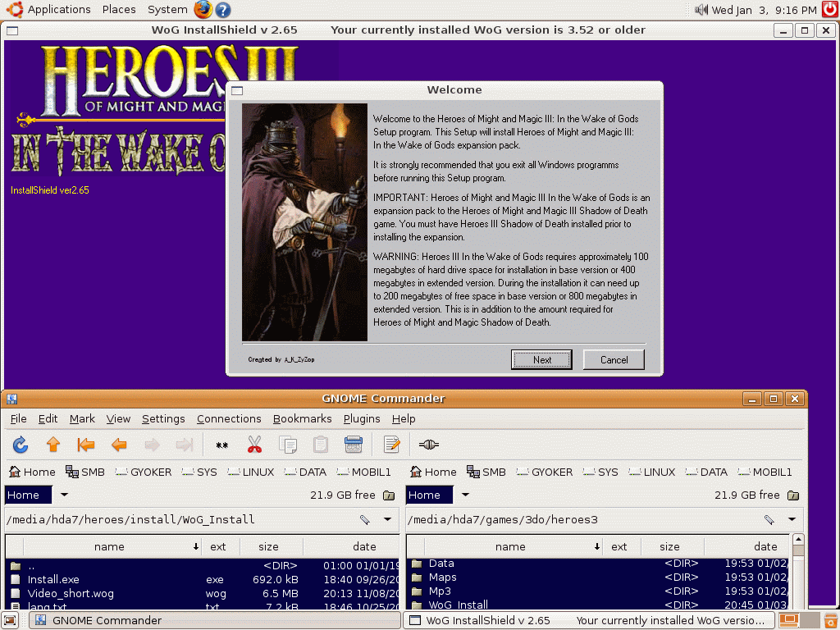Select the LINUX device button in left pane
The height and width of the screenshot is (630, 840).
coord(251,472)
